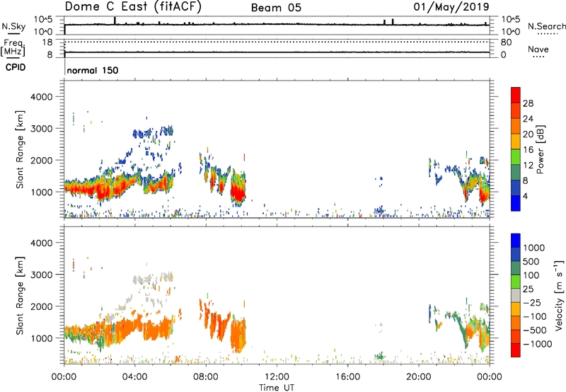This screenshot has width=566, height=392.
Task: Click the 'N.Search' legend label
Action: 547,26
